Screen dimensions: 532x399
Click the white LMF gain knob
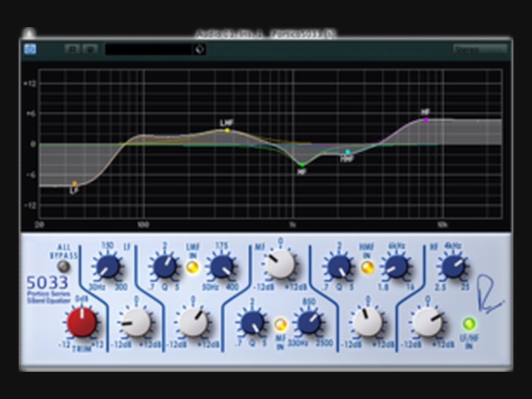[193, 323]
